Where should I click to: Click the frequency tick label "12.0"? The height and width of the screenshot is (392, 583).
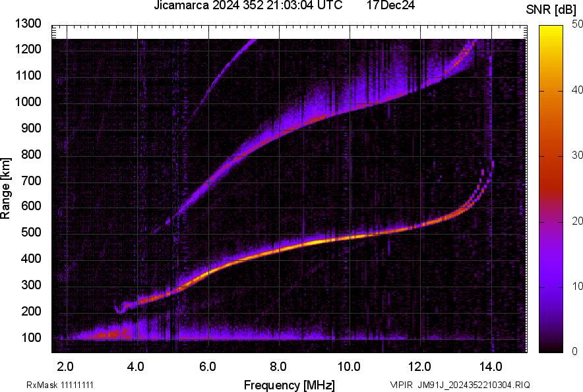pos(420,367)
